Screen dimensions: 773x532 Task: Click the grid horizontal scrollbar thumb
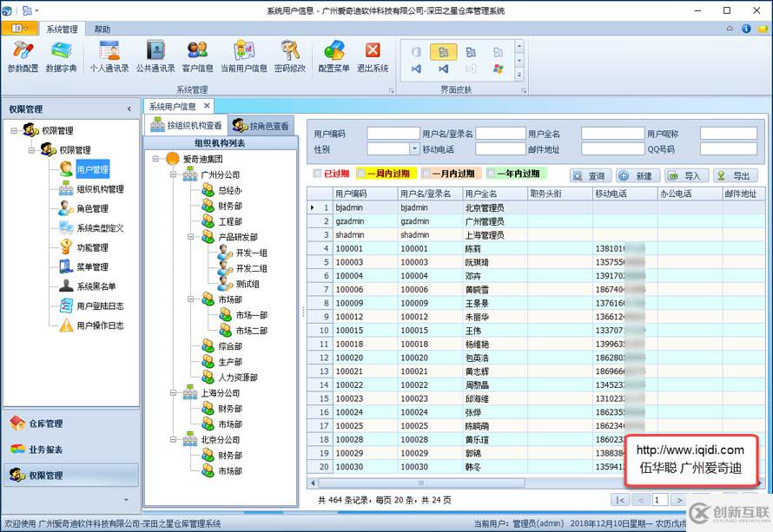click(421, 483)
